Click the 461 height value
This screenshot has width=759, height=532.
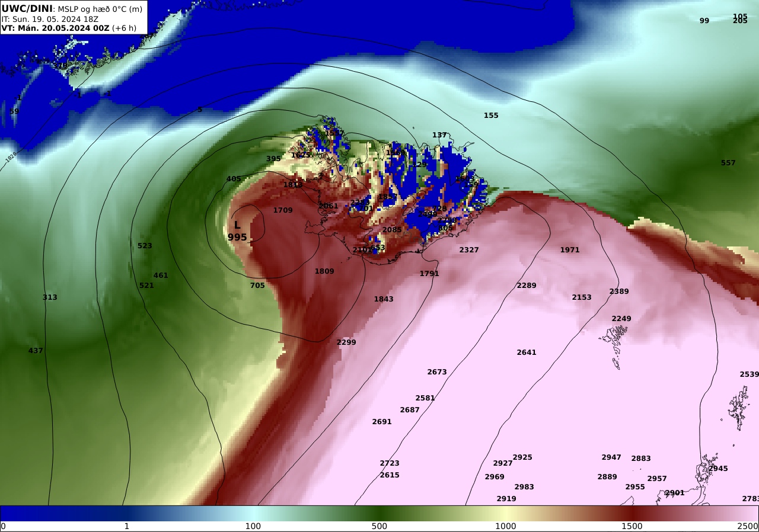pyautogui.click(x=161, y=275)
